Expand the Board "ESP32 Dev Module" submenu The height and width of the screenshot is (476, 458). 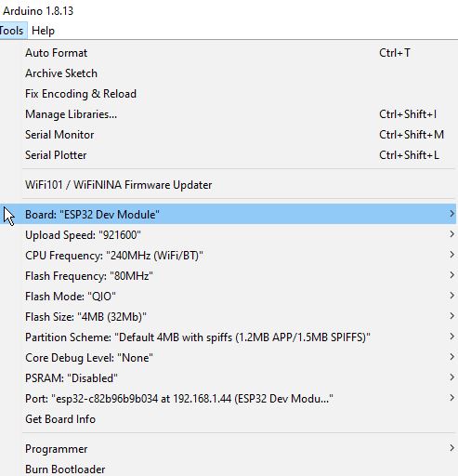pyautogui.click(x=228, y=214)
